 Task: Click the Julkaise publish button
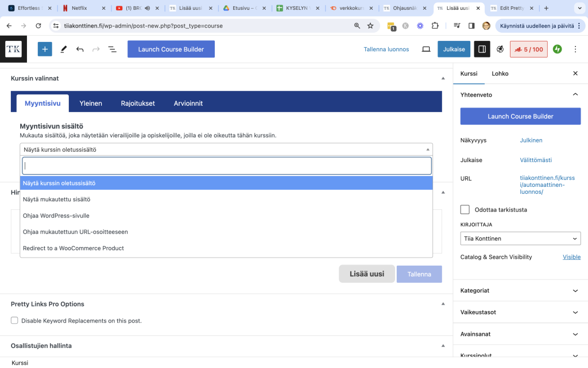(x=454, y=49)
